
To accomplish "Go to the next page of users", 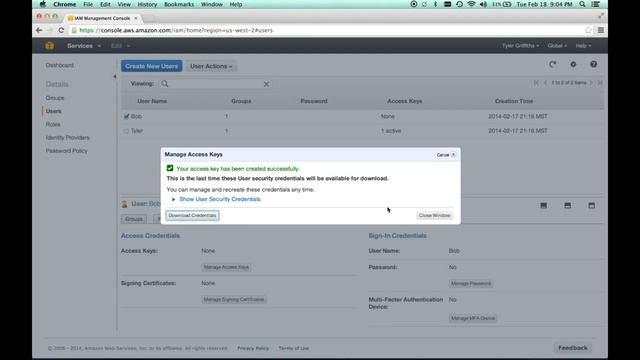I will pyautogui.click(x=591, y=83).
